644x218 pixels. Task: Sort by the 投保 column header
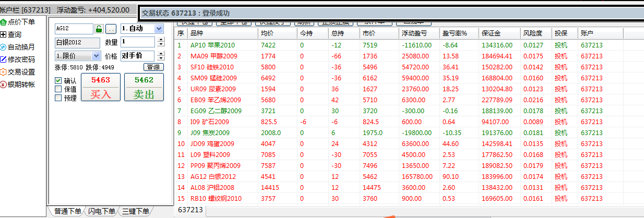pyautogui.click(x=565, y=33)
